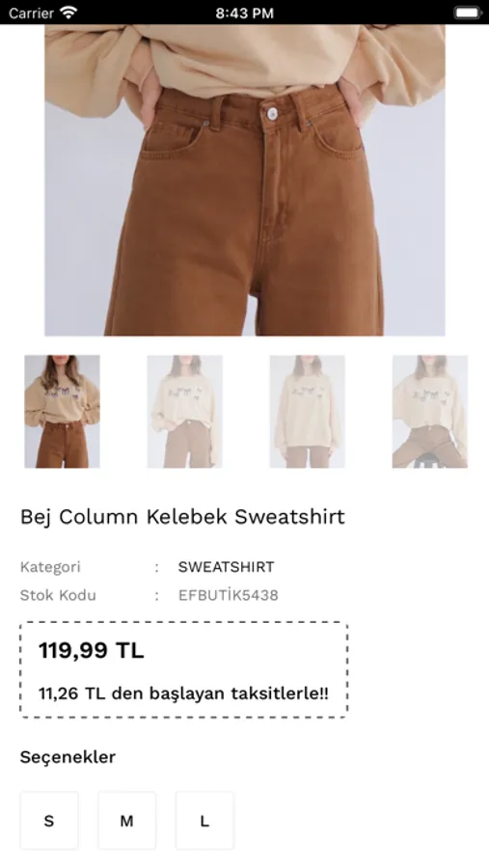This screenshot has height=868, width=489.
Task: Show the fourth thumbnail with seated model
Action: 430,411
